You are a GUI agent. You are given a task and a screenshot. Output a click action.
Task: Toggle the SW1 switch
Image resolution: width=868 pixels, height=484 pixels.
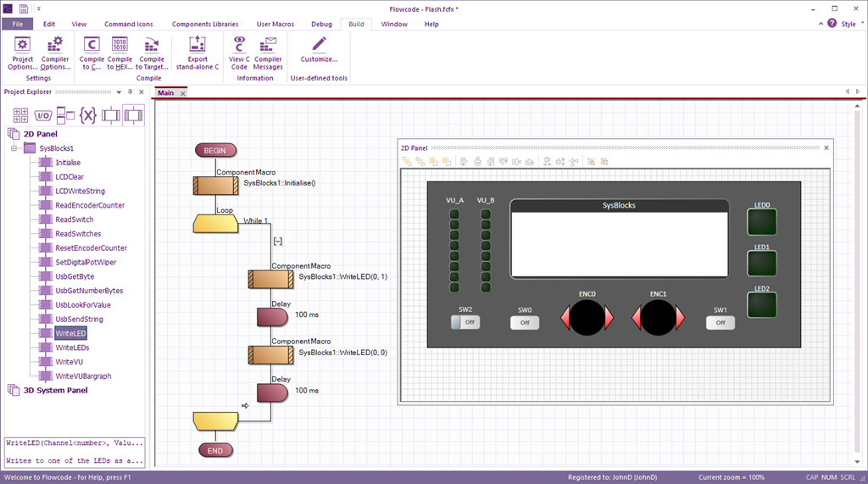pos(721,323)
